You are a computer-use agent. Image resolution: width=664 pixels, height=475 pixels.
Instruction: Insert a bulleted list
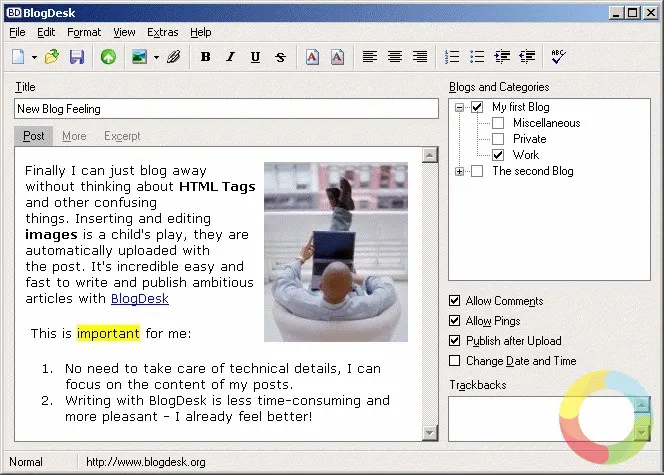pyautogui.click(x=477, y=56)
